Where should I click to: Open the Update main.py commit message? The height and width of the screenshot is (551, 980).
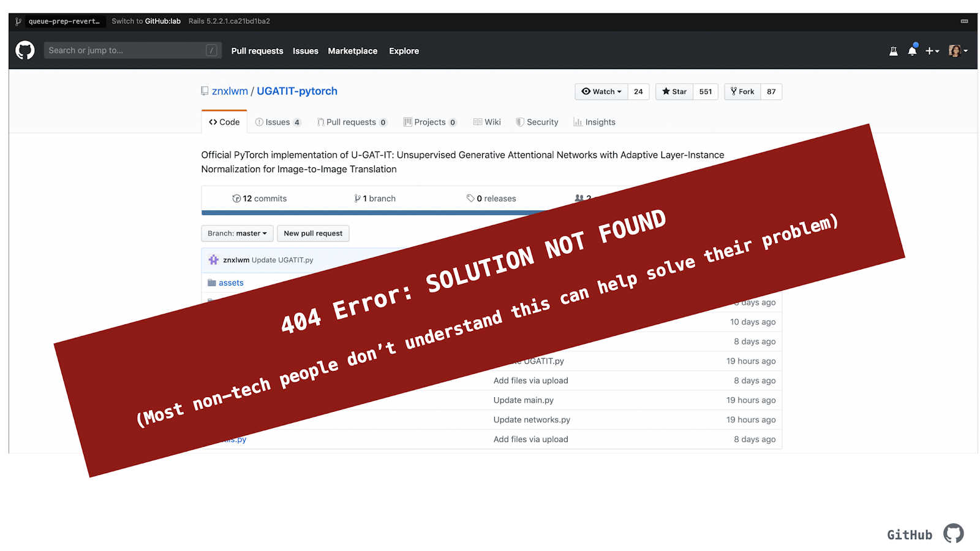(x=524, y=400)
